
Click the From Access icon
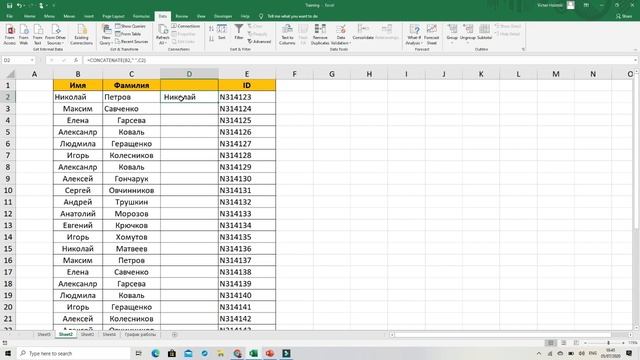pyautogui.click(x=10, y=34)
